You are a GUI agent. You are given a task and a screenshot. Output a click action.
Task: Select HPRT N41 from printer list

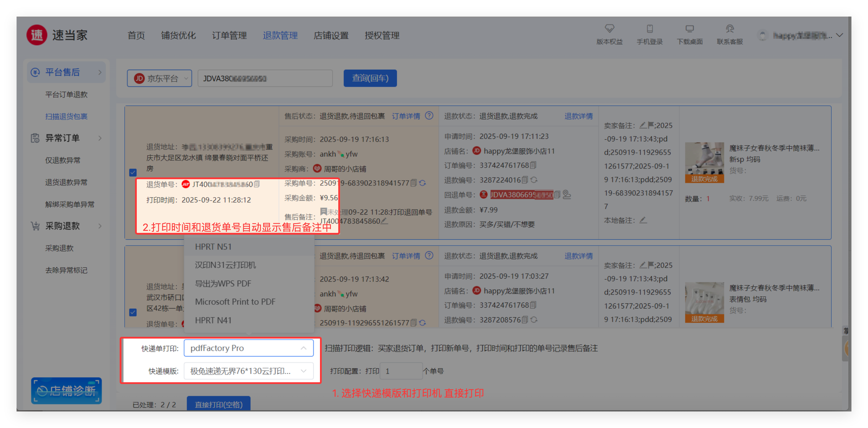tap(213, 320)
